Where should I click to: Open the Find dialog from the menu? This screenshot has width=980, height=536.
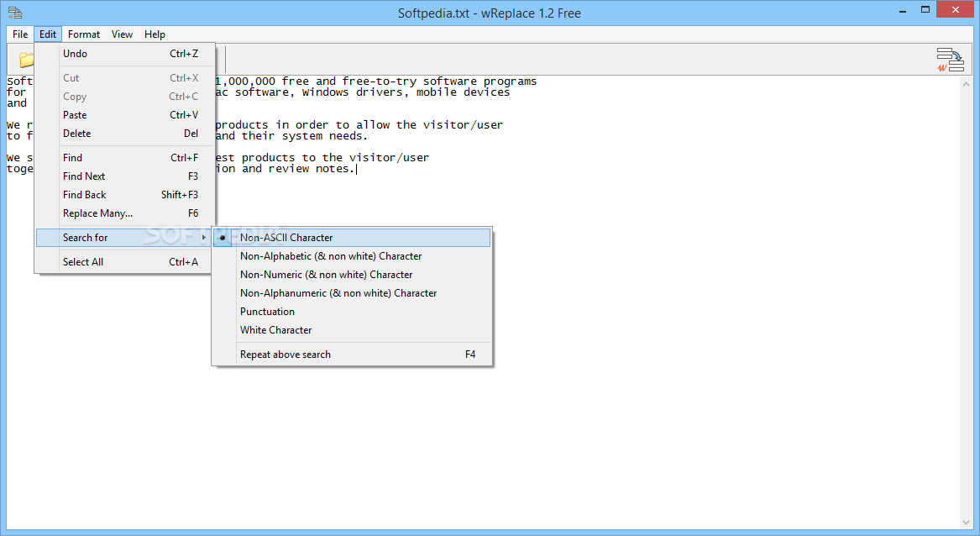coord(125,158)
